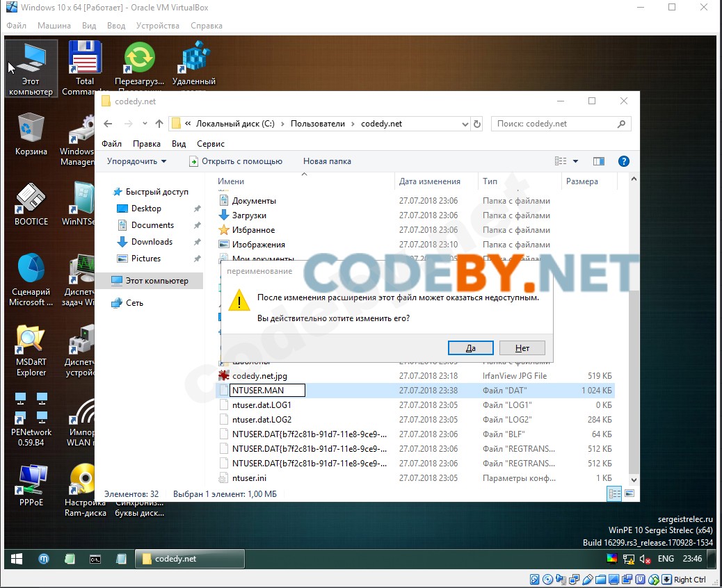Go back in Explorer navigation
This screenshot has height=588, width=722.
pyautogui.click(x=108, y=124)
